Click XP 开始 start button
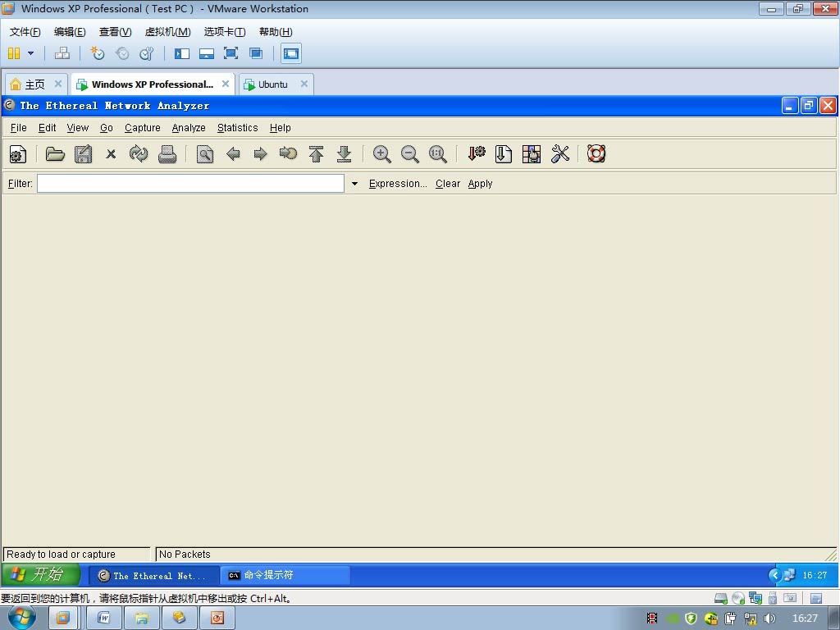The width and height of the screenshot is (840, 630). [x=41, y=575]
